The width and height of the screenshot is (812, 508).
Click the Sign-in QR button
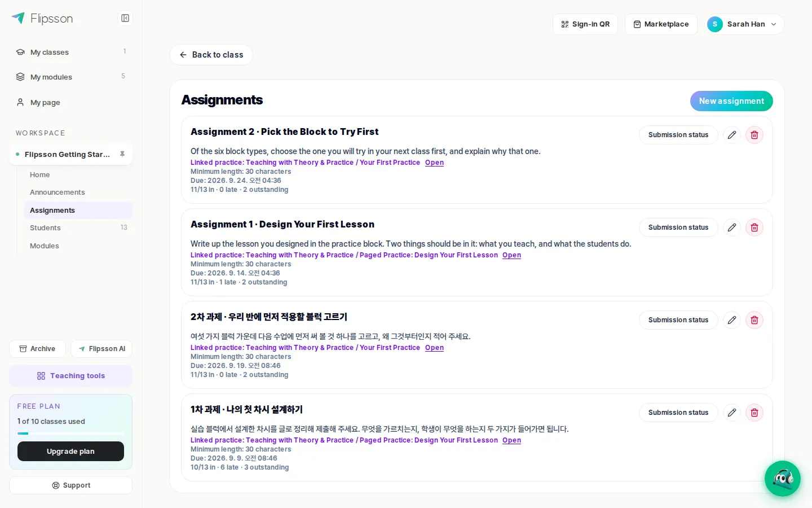coord(585,24)
